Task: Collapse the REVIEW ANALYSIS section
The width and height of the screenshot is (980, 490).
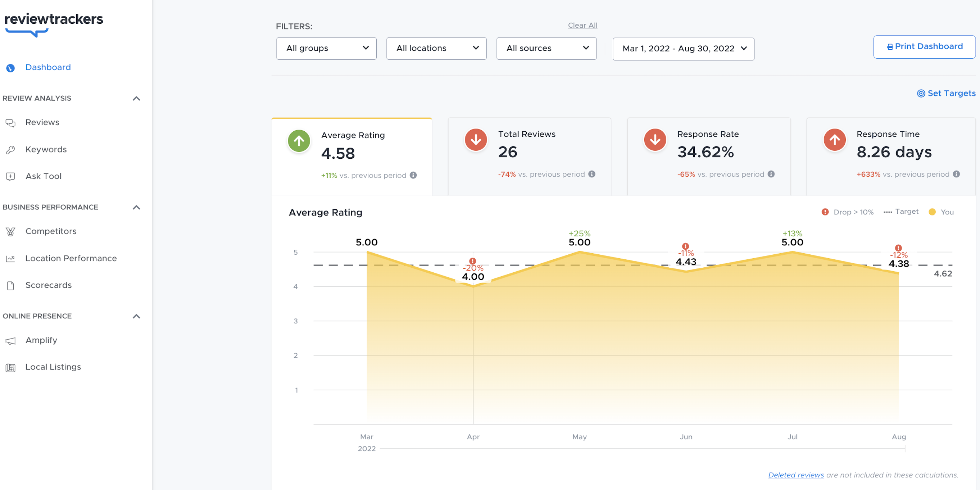Action: coord(136,98)
